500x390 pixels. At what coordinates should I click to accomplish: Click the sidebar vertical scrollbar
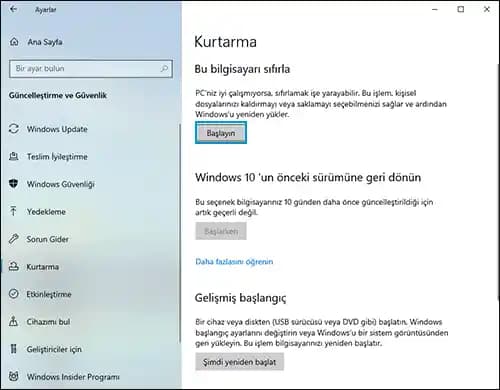point(180,233)
